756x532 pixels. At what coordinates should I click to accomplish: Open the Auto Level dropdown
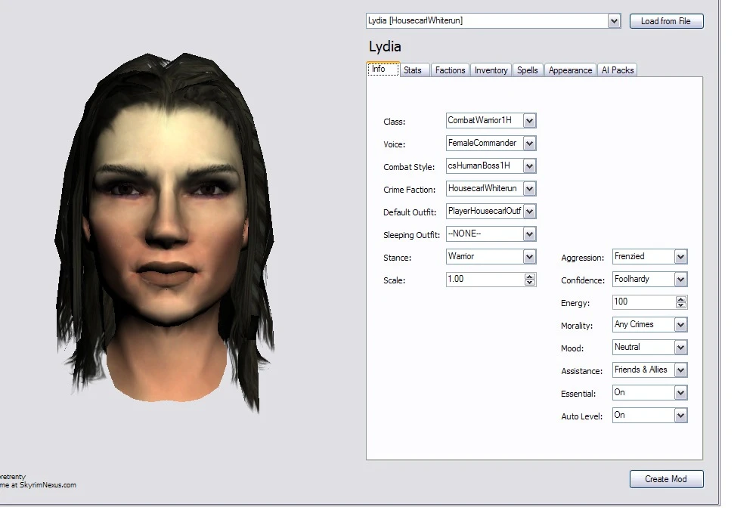(x=680, y=415)
